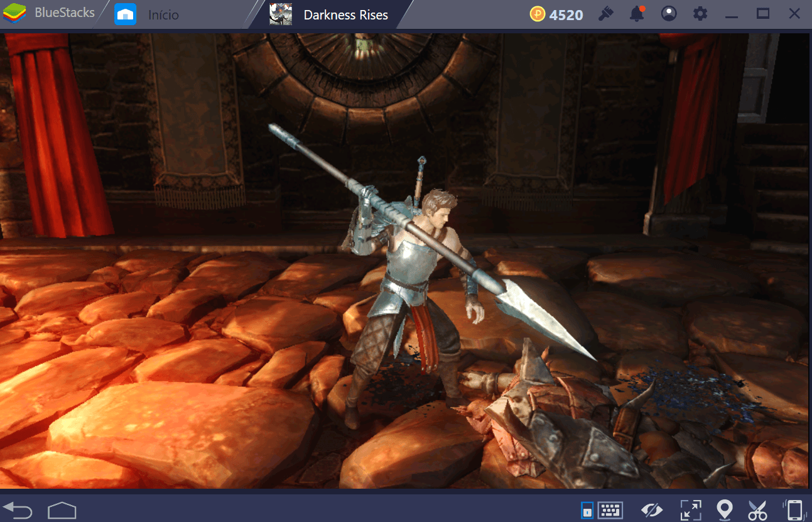
Task: Click the Darkness Rises tab thumbnail icon
Action: pyautogui.click(x=281, y=14)
